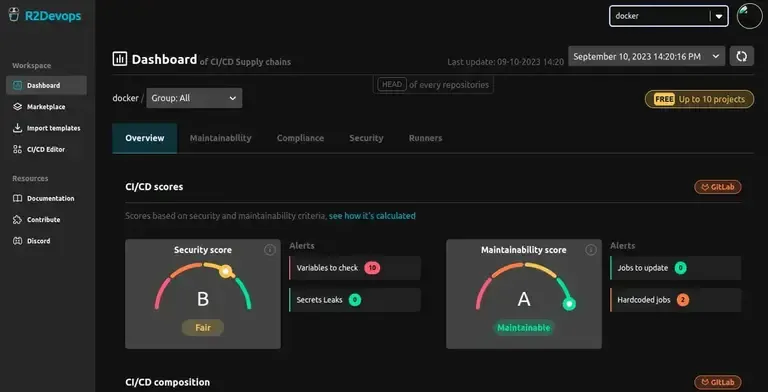
Task: Go to the Security tab
Action: [x=366, y=138]
